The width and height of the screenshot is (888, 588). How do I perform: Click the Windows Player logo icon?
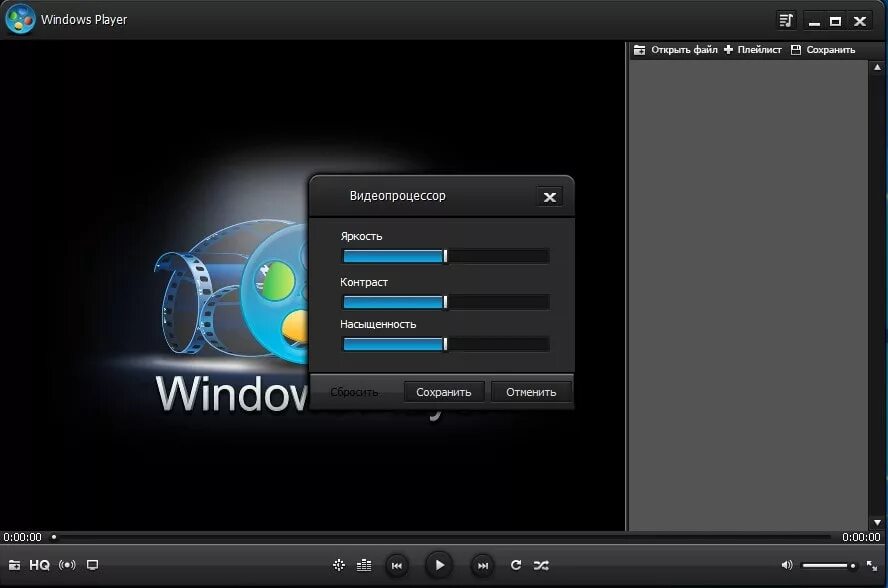[20, 19]
